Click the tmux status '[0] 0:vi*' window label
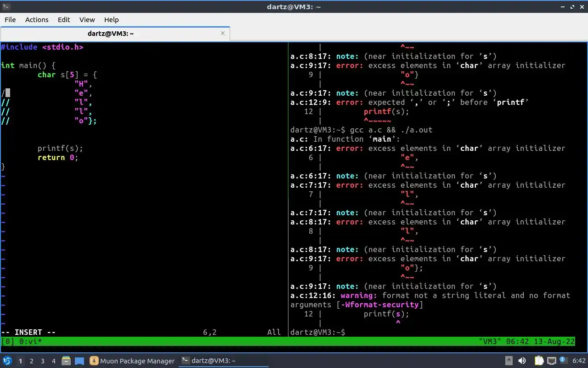 (22, 342)
